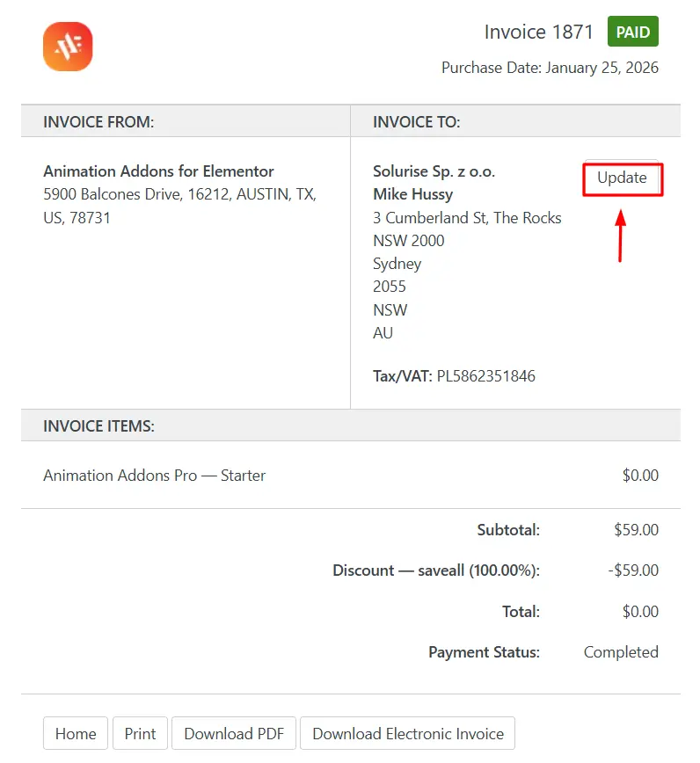Download the invoice as PDF
The height and width of the screenshot is (763, 700).
(233, 733)
